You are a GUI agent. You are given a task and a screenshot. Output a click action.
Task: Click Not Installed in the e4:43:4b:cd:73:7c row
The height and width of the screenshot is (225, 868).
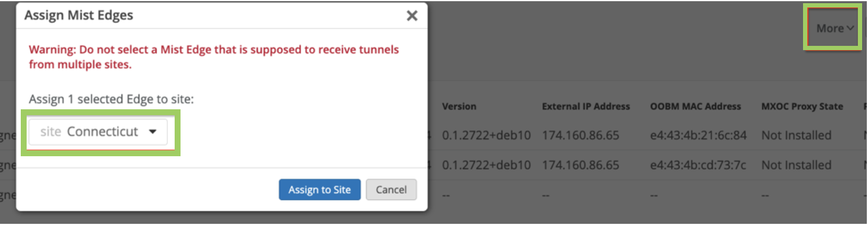coord(796,165)
